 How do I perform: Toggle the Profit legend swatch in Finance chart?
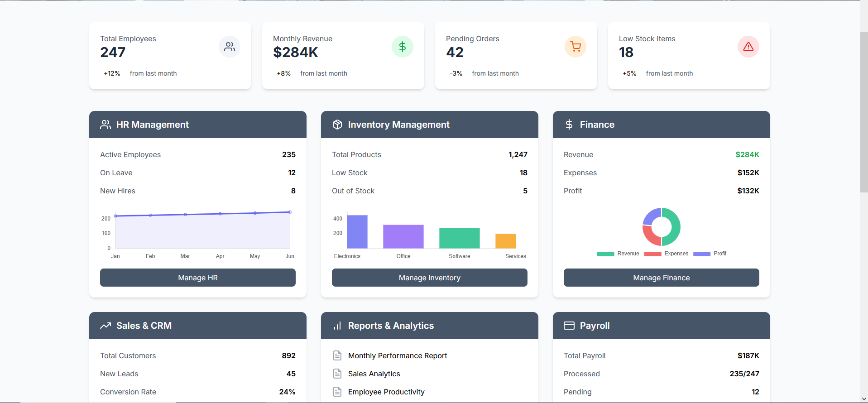tap(702, 254)
